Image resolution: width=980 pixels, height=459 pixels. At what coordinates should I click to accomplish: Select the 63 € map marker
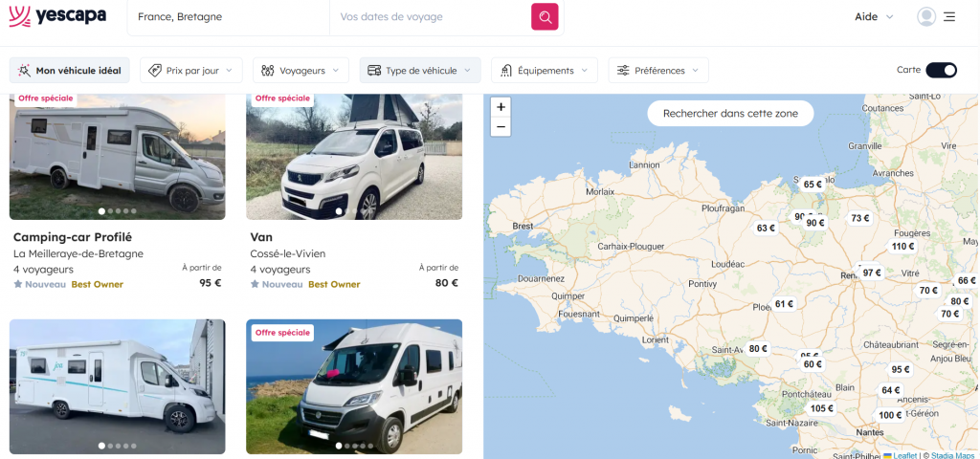point(766,228)
